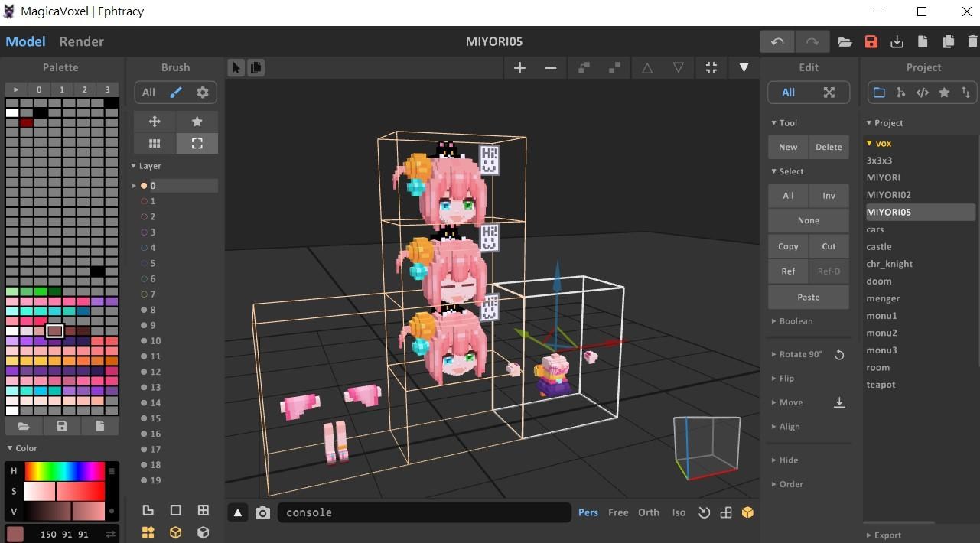The image size is (980, 543).
Task: Expand the Align section
Action: [786, 427]
